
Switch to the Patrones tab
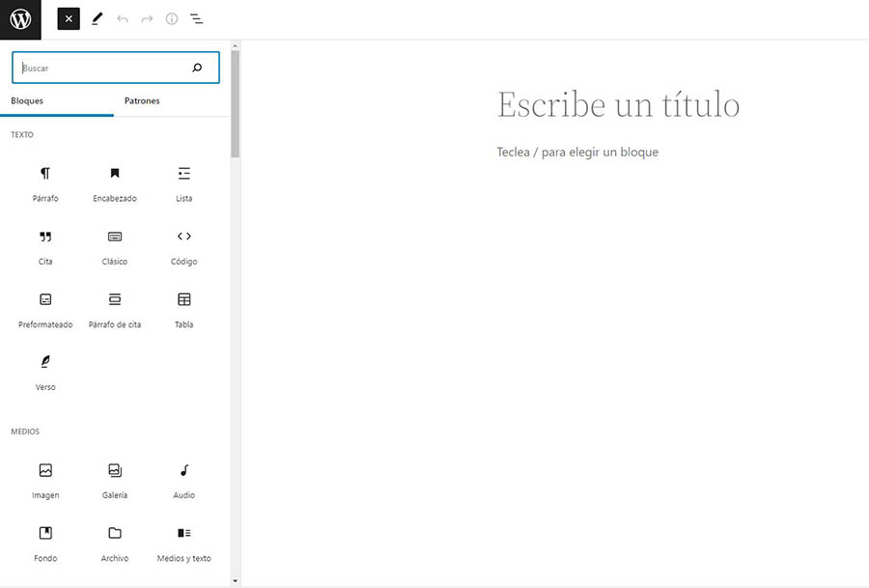click(142, 101)
